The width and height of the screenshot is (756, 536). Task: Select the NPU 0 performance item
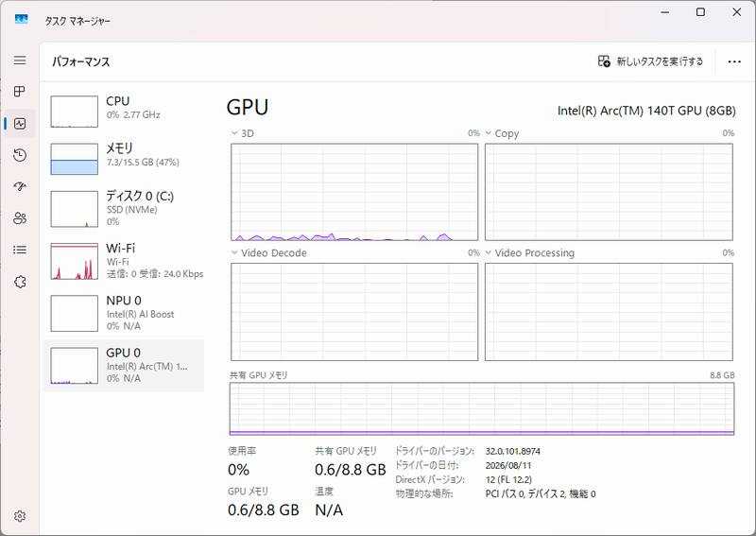[x=125, y=313]
